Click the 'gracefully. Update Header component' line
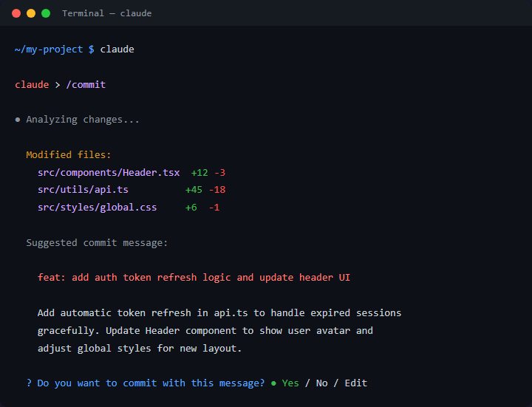This screenshot has height=407, width=532. point(205,330)
